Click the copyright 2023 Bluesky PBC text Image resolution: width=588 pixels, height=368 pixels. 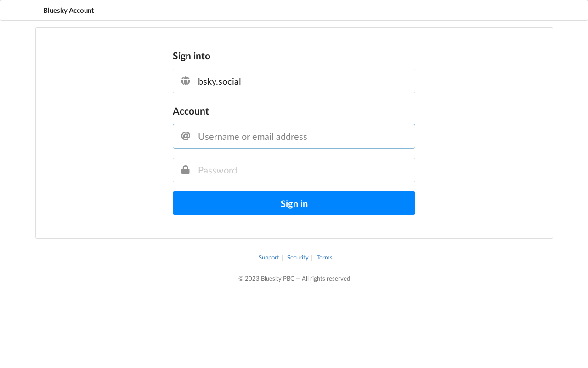click(x=266, y=279)
